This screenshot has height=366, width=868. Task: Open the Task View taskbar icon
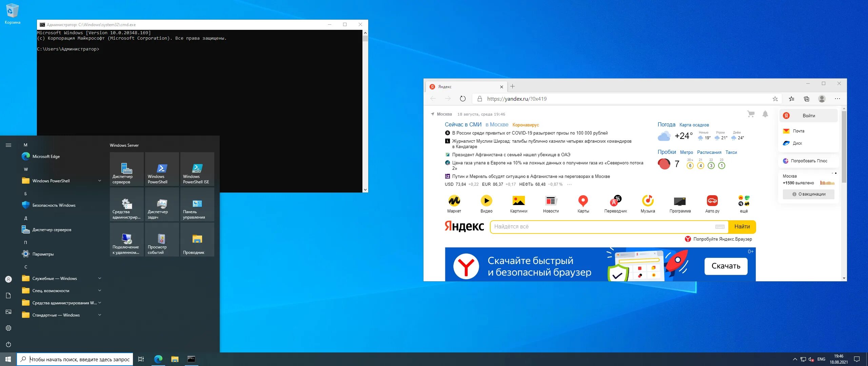[x=141, y=359]
